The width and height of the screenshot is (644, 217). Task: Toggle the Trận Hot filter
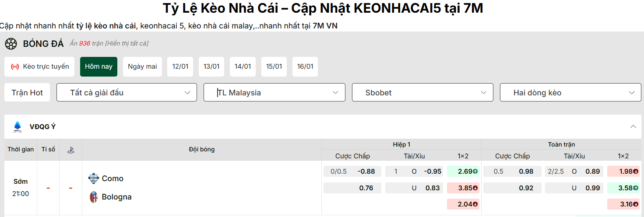click(27, 92)
